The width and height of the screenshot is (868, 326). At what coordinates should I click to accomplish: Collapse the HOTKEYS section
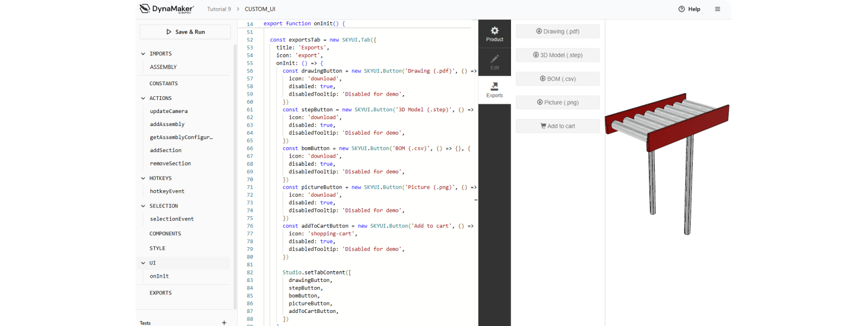point(143,178)
